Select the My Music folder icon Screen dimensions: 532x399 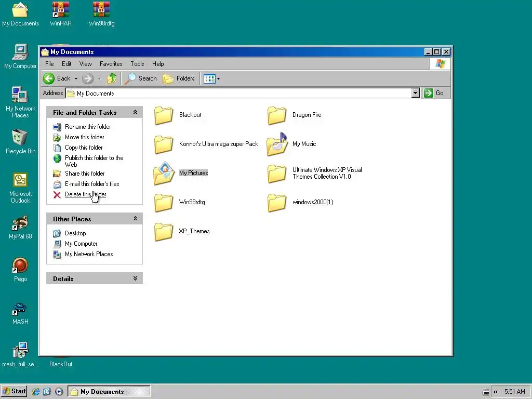tap(277, 144)
